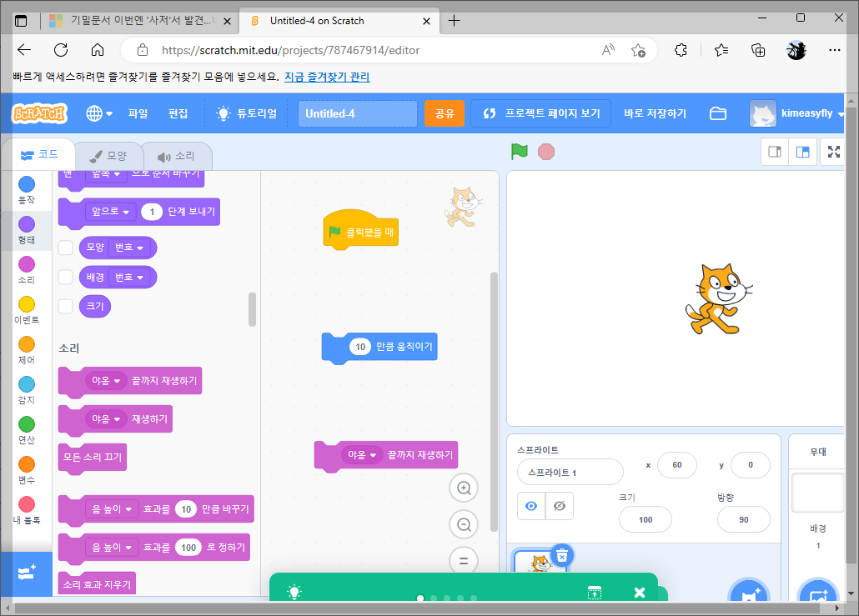
Task: Click the orange 공유 button
Action: 445,113
